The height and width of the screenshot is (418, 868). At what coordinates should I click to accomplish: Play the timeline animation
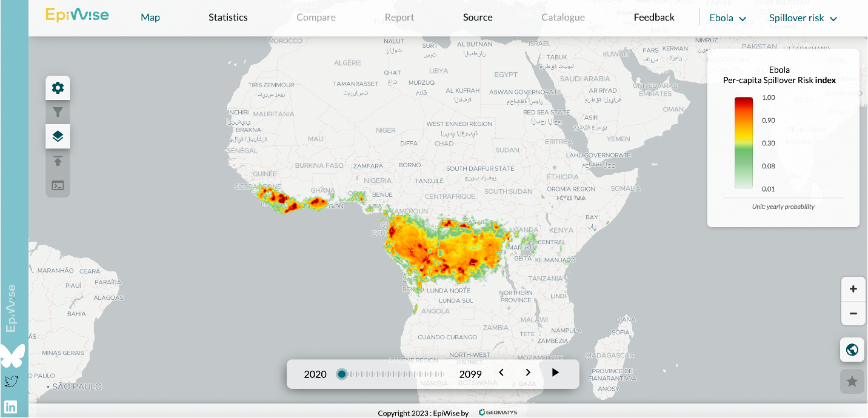[x=555, y=373]
